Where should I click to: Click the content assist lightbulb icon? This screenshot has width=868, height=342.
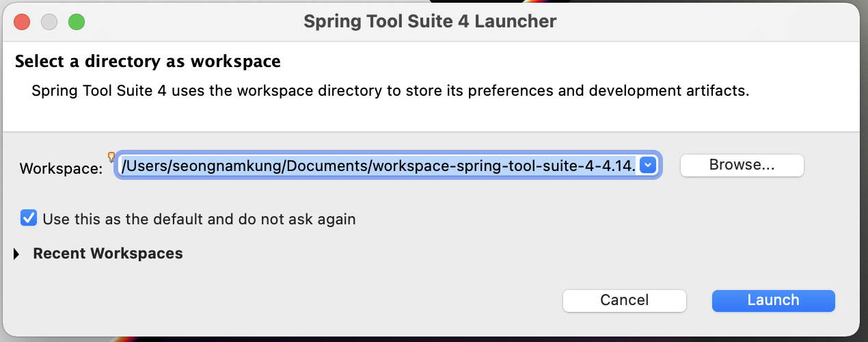pyautogui.click(x=111, y=157)
